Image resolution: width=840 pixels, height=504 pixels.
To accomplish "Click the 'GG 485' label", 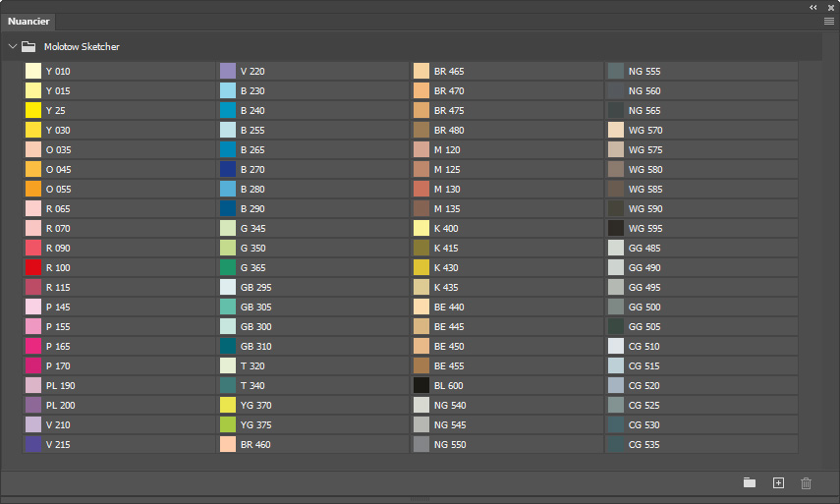I will pos(644,248).
